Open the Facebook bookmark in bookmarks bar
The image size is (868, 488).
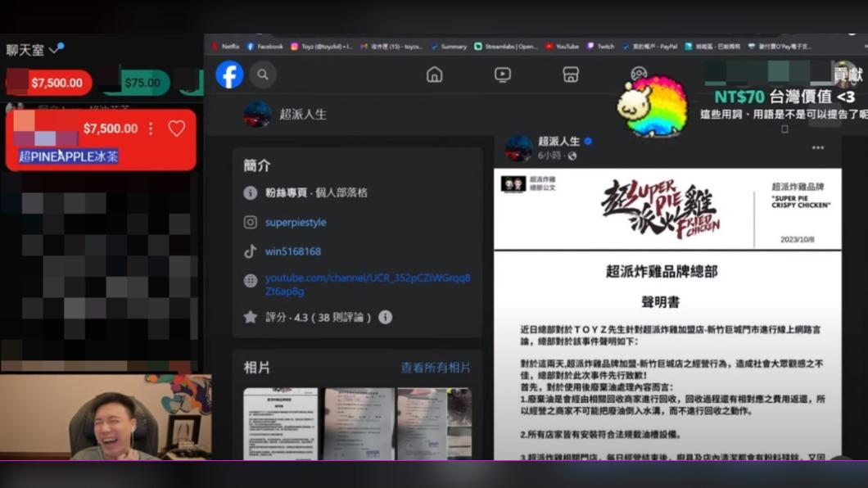265,47
